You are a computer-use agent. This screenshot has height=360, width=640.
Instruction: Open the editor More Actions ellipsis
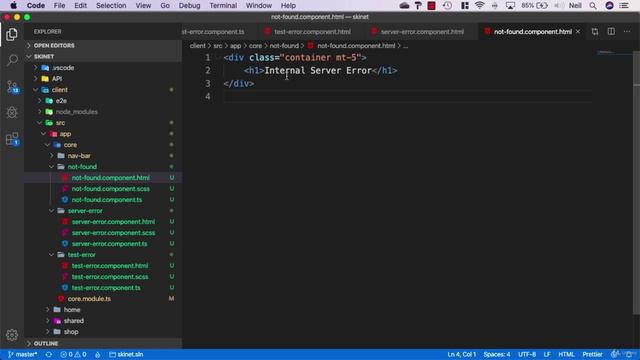click(627, 31)
